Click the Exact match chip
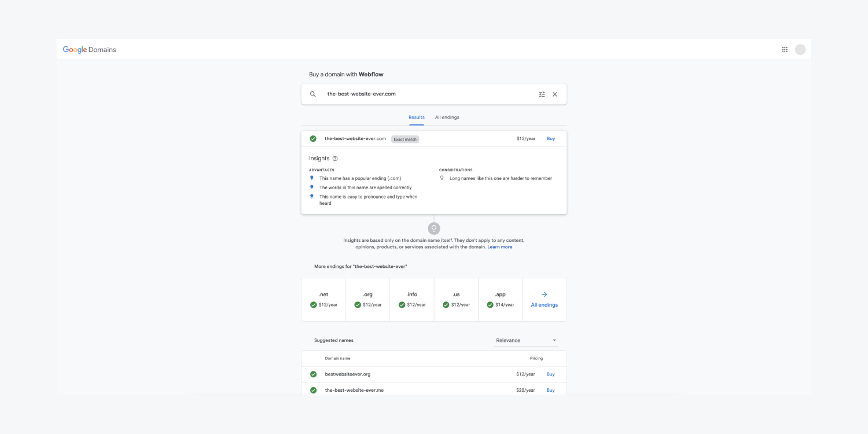Viewport: 868px width, 434px height. point(404,139)
